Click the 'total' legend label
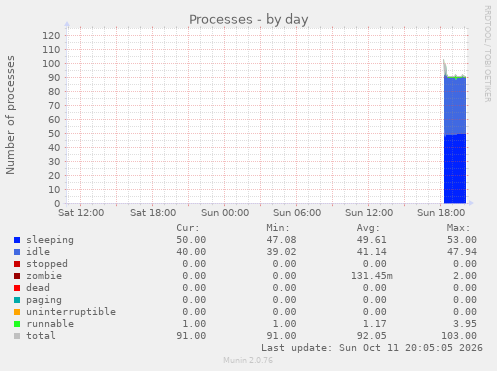Viewport: 497px width, 371px height. 41,336
